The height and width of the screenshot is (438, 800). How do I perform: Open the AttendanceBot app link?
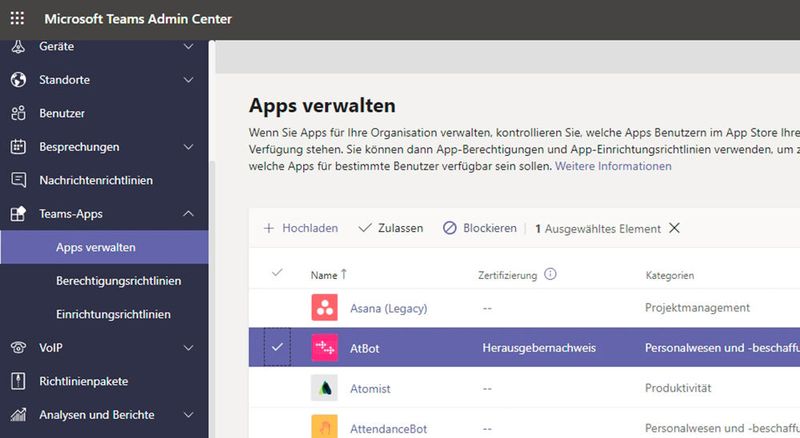(x=388, y=429)
